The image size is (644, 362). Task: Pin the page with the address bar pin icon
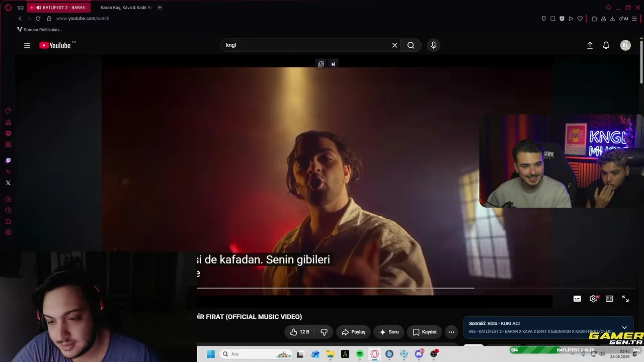pos(544,19)
